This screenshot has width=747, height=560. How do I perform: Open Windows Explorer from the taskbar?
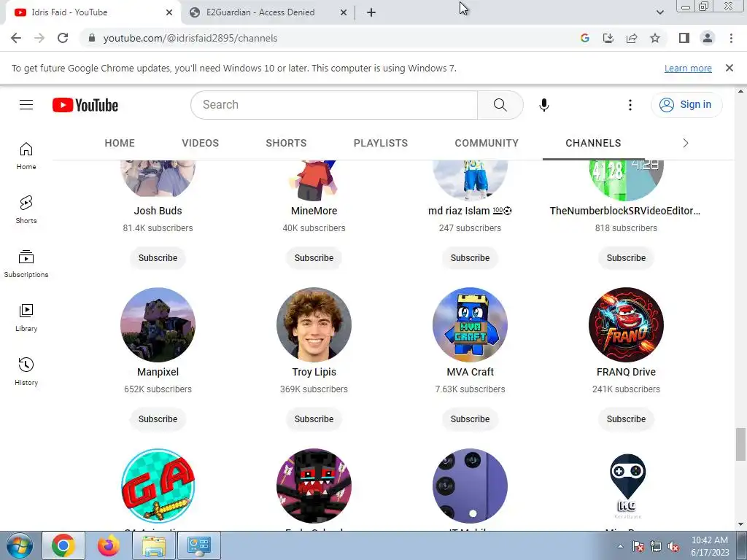point(154,545)
